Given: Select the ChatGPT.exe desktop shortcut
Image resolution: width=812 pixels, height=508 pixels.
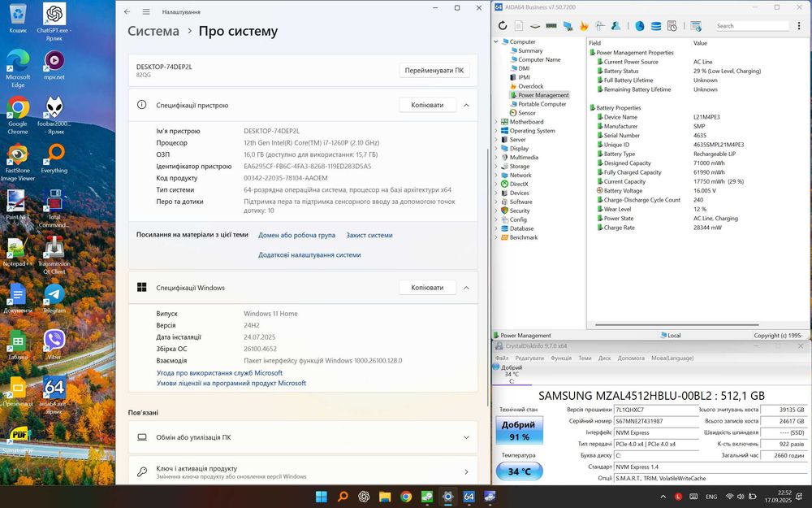Looking at the screenshot, I should [x=54, y=22].
